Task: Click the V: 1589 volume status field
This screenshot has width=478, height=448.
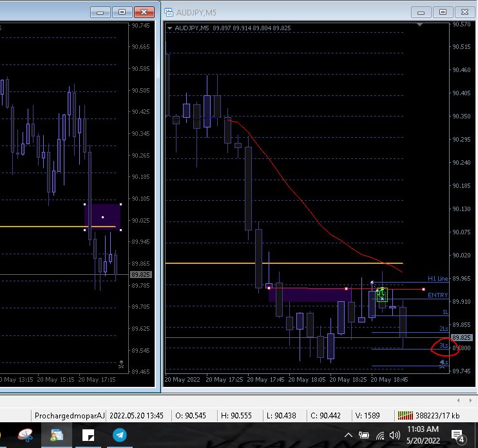Action: click(368, 416)
